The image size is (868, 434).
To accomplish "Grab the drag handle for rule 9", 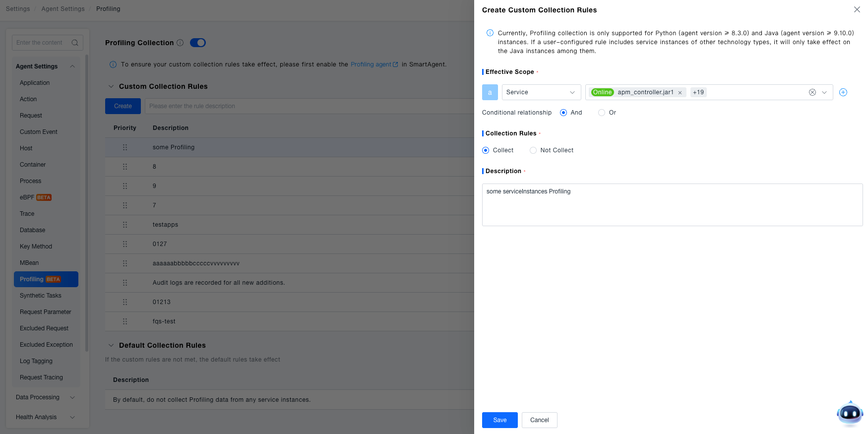I will [x=125, y=186].
